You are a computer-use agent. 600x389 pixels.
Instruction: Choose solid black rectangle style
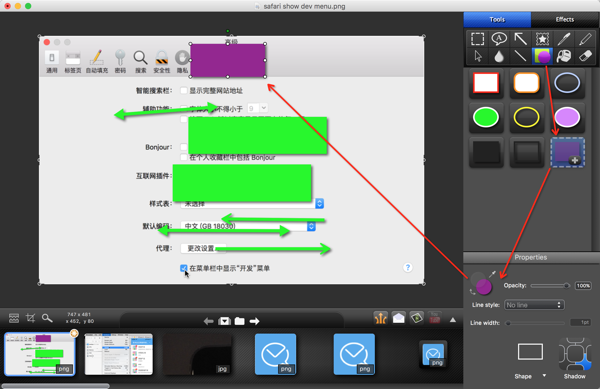click(x=486, y=152)
